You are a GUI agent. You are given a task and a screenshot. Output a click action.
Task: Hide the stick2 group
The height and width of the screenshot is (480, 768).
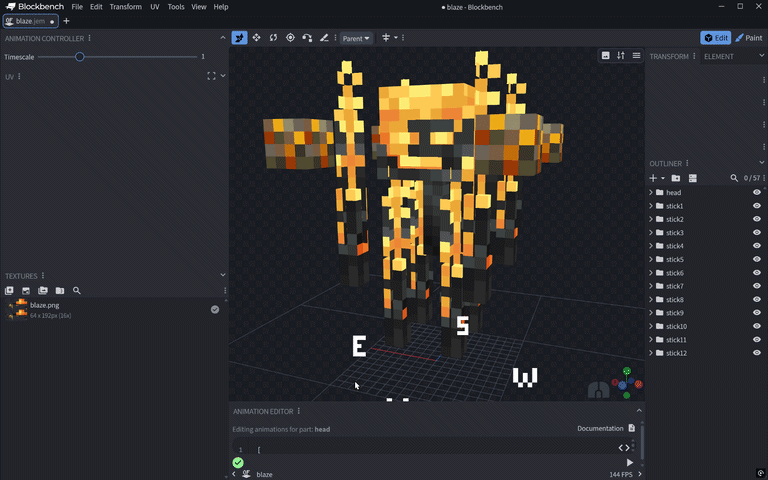[x=757, y=219]
